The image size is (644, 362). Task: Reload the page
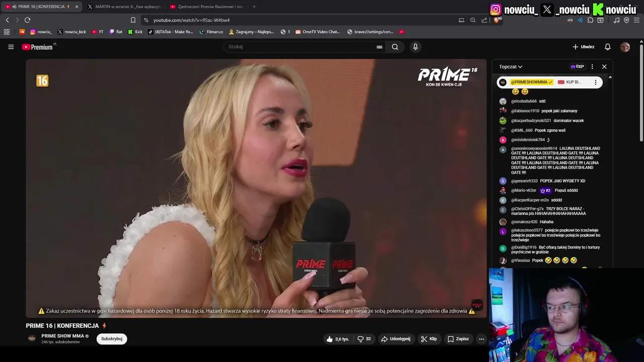[27, 20]
